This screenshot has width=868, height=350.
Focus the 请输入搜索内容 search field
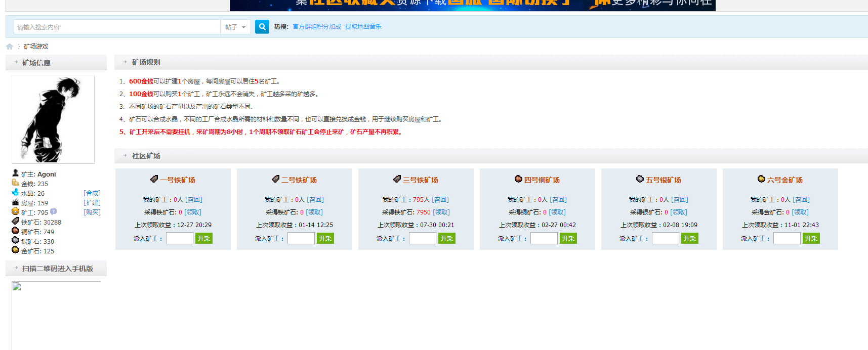coord(117,27)
